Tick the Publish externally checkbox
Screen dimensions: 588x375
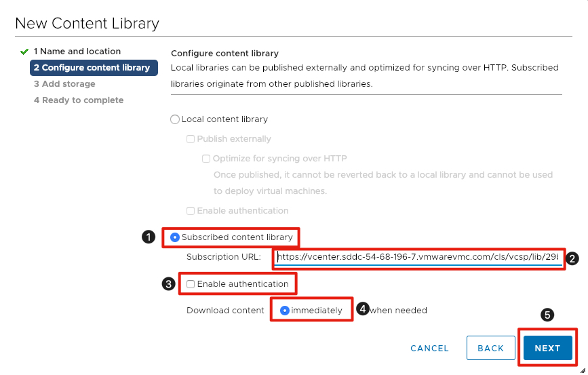pyautogui.click(x=191, y=139)
